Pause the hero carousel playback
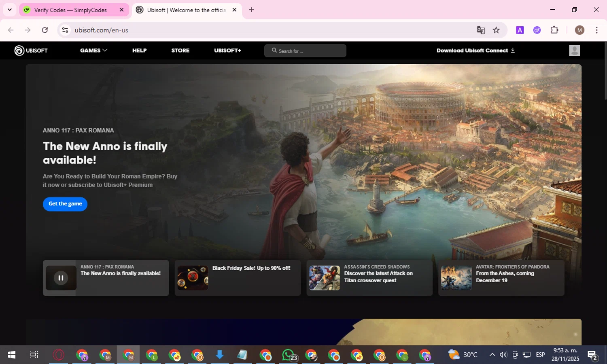 [x=61, y=278]
